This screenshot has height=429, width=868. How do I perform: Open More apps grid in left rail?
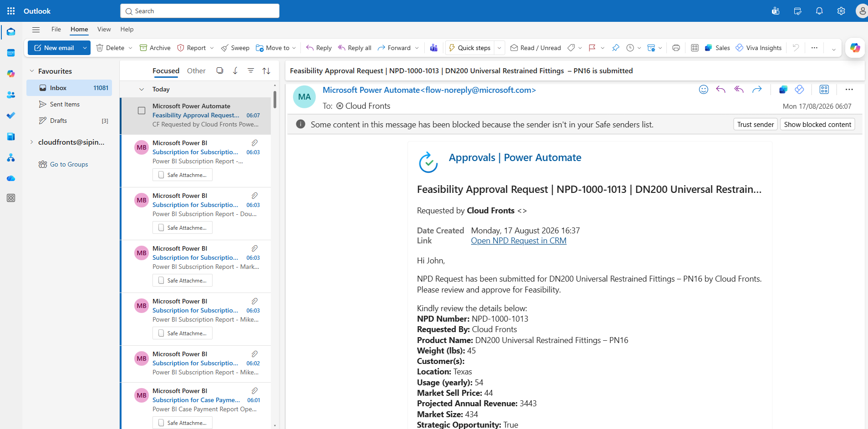(11, 198)
